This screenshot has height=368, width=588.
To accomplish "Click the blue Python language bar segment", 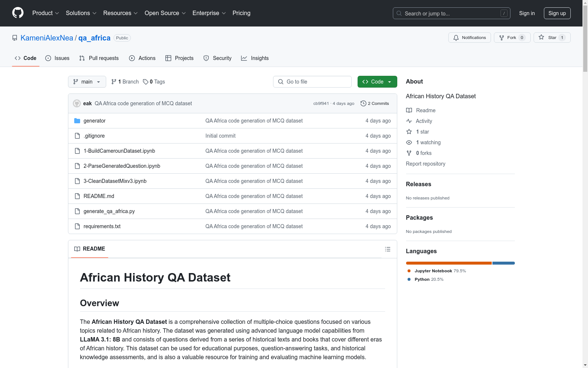I will tap(503, 263).
